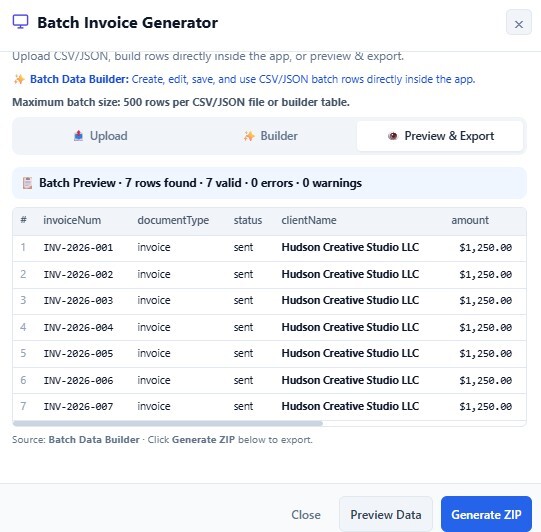Click the sparkle icon before Batch Data Builder
This screenshot has width=541, height=532.
[19, 79]
